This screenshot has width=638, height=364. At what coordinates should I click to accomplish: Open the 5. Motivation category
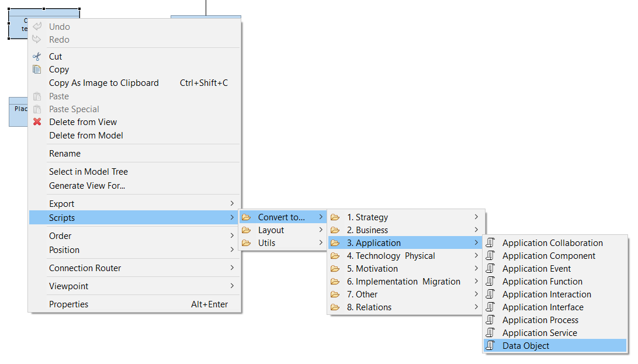406,269
